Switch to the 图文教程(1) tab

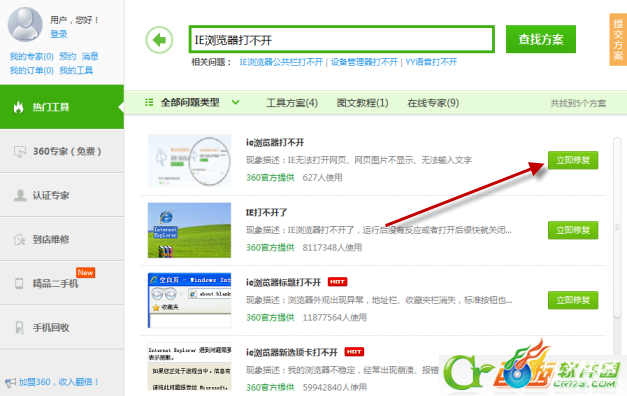click(x=362, y=103)
